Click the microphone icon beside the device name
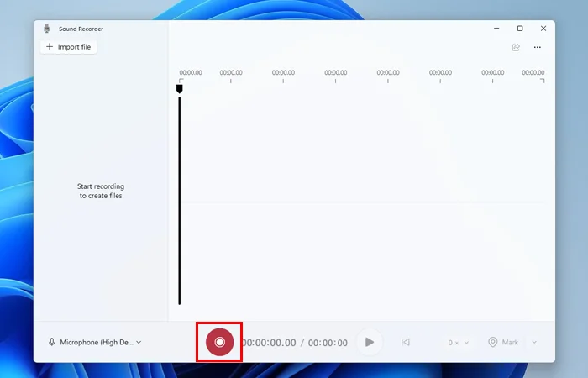 [x=52, y=342]
